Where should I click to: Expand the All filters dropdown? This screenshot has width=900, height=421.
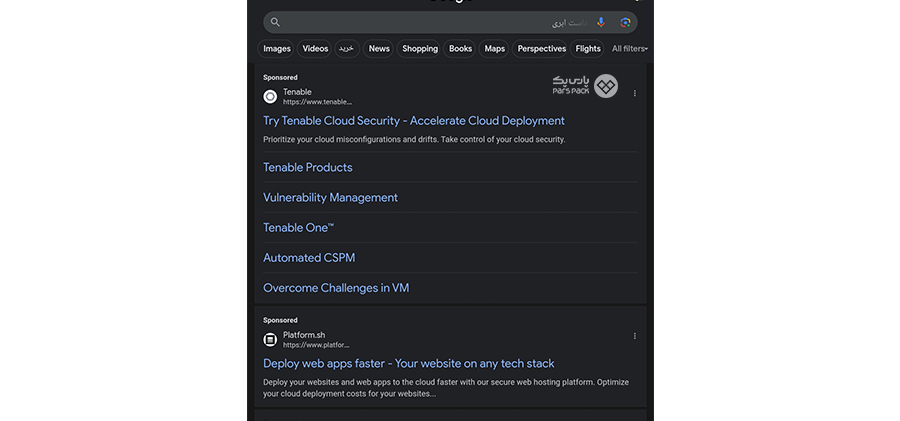point(630,49)
